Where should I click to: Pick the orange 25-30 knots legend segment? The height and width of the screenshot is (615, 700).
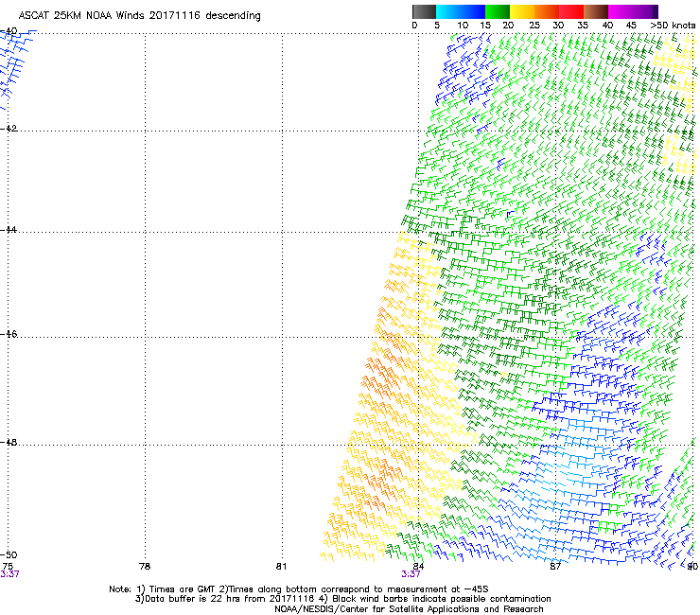(x=547, y=11)
